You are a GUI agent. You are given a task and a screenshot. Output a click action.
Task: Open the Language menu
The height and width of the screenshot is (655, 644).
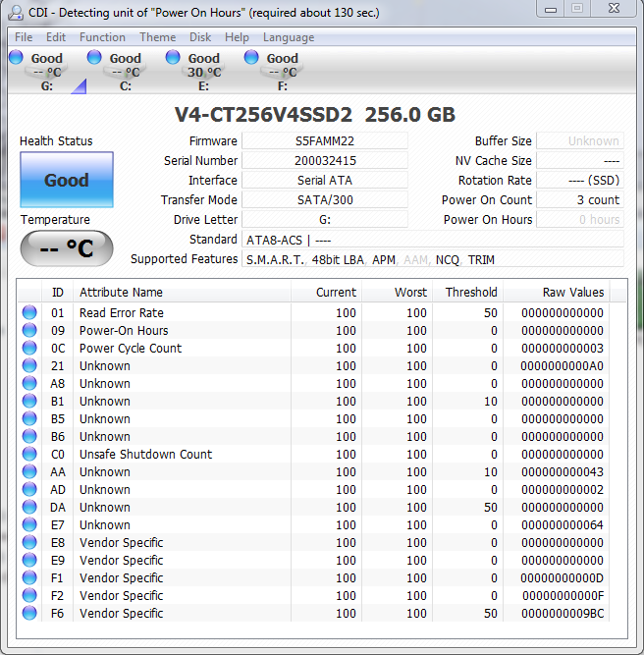(x=289, y=37)
